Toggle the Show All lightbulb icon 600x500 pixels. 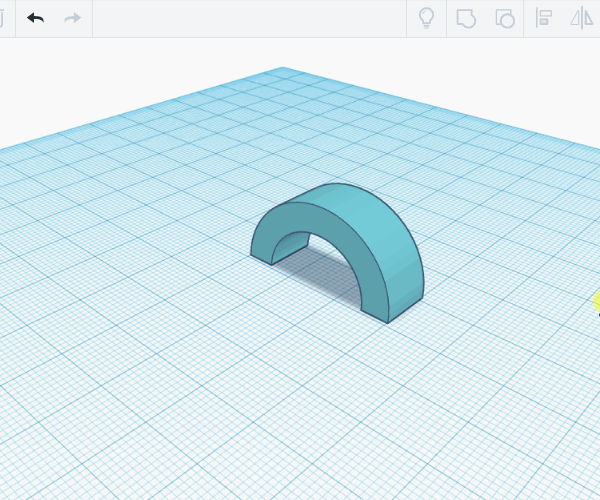pos(426,18)
